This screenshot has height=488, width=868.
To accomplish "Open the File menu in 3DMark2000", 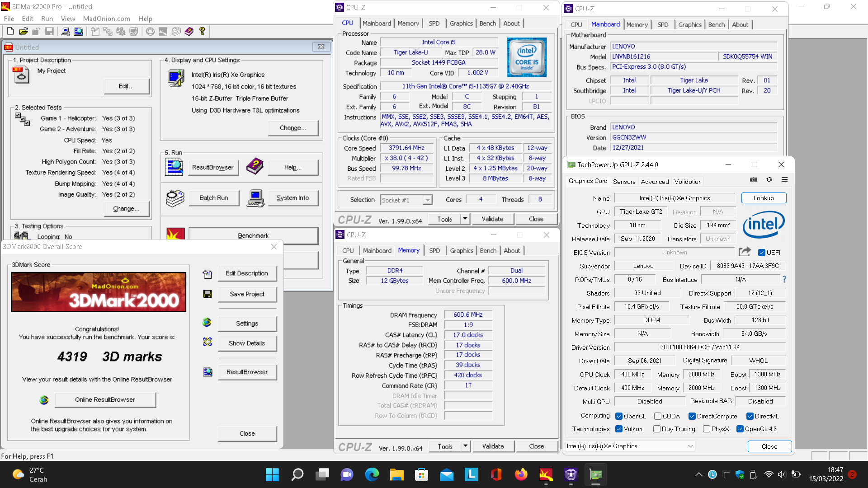I will point(9,19).
